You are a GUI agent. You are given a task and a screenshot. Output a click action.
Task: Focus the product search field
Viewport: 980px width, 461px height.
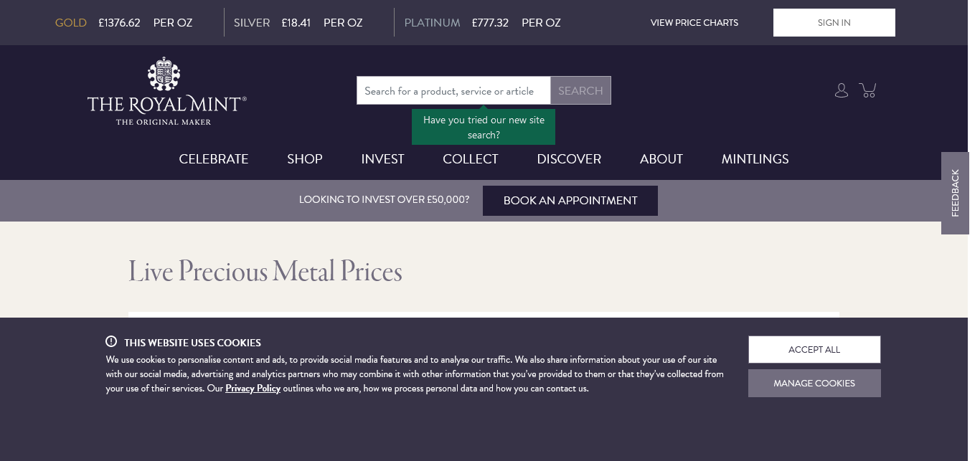(x=453, y=91)
